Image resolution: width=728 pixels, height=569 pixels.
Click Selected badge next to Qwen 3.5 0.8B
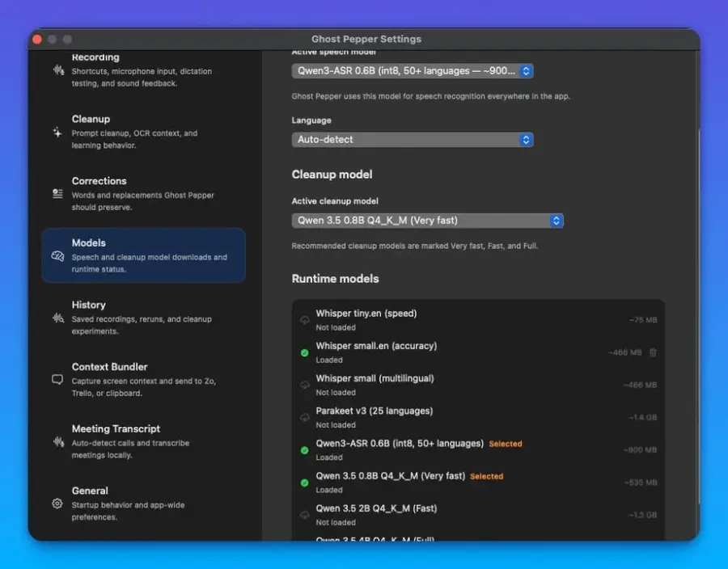487,476
